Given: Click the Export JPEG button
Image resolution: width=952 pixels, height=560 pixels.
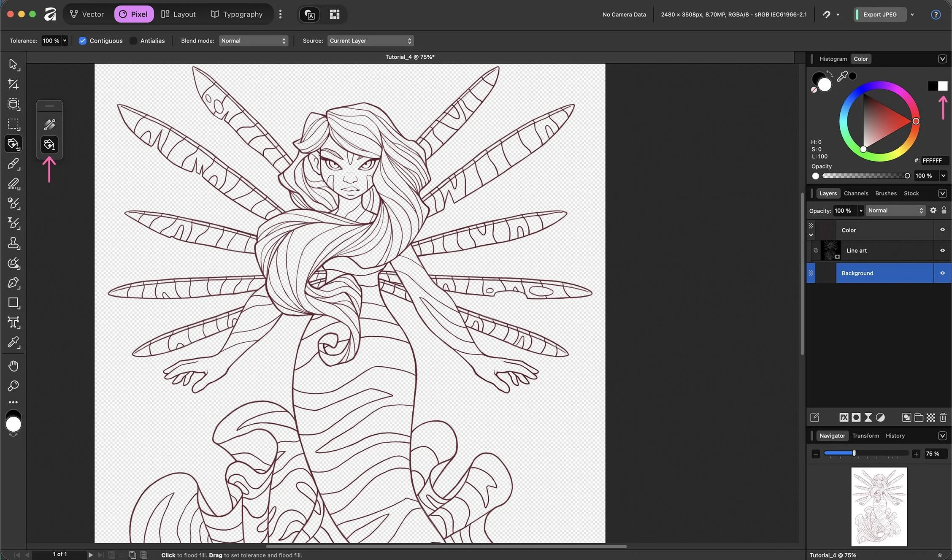Looking at the screenshot, I should [x=880, y=14].
